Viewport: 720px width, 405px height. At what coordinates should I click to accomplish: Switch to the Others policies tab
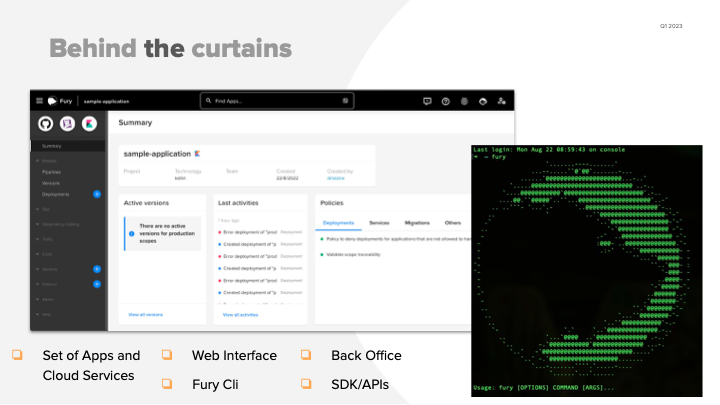click(x=453, y=223)
